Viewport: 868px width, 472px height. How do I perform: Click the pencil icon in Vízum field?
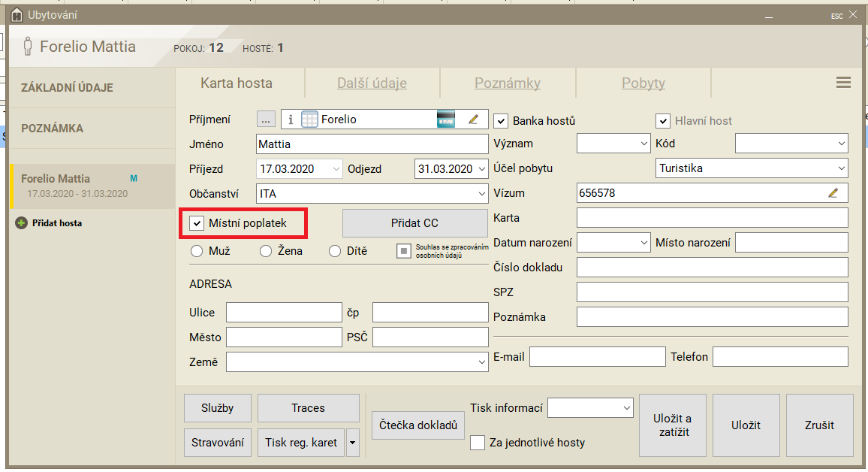click(833, 193)
